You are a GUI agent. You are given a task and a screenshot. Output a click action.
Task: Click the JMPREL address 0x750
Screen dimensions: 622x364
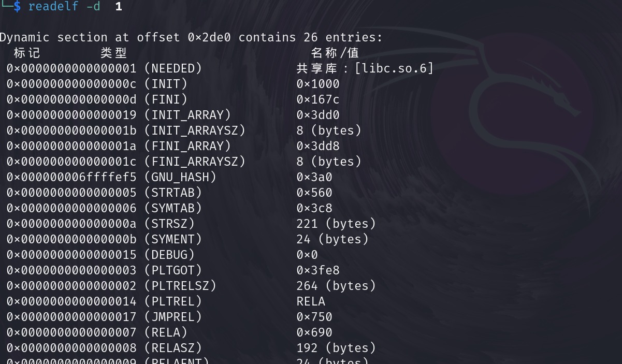(x=314, y=317)
